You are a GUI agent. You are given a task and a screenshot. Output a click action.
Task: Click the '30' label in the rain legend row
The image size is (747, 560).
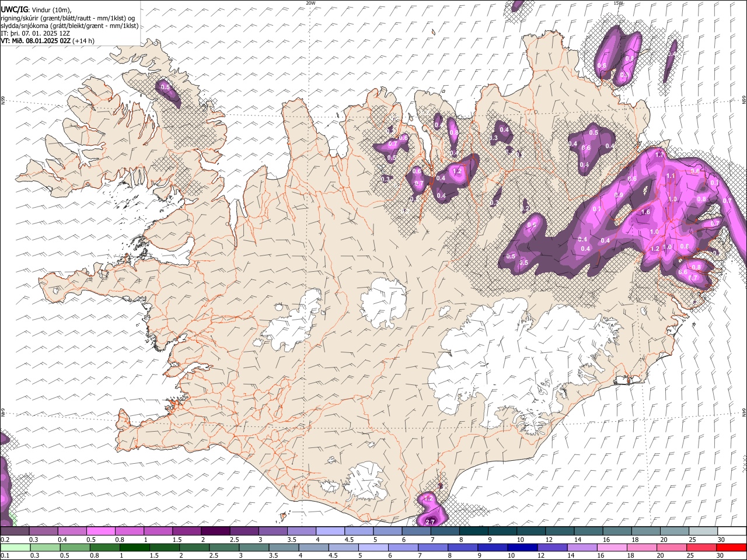pos(721,556)
